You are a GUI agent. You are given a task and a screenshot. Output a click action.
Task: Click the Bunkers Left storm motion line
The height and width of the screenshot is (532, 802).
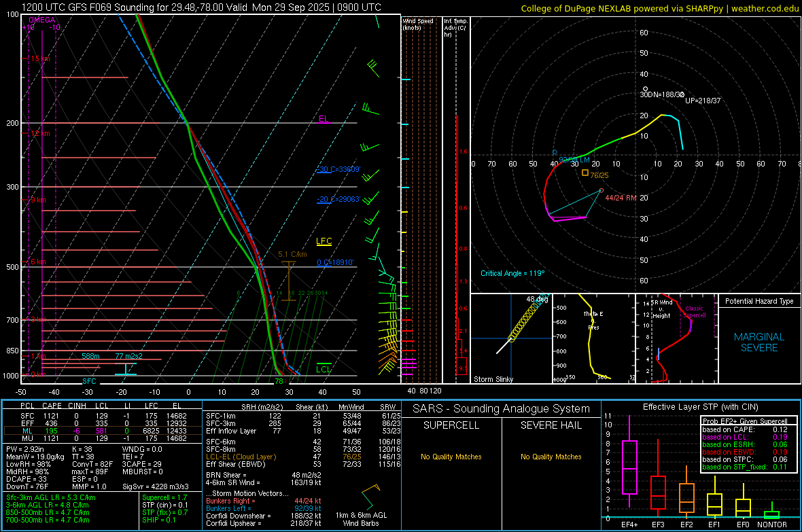(x=264, y=508)
